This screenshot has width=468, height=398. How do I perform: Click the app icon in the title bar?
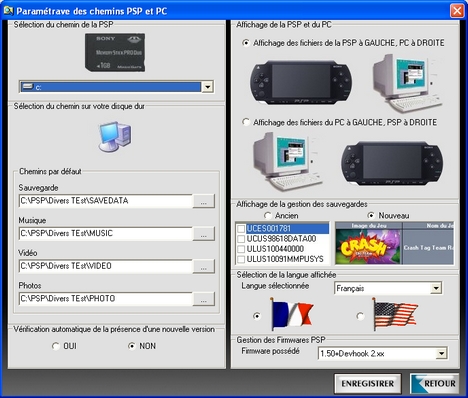point(8,10)
